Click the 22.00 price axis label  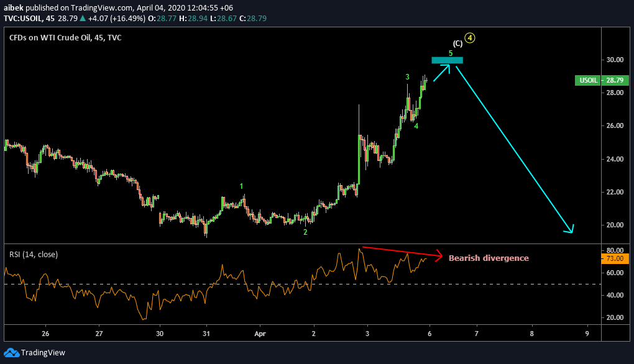[x=615, y=192]
